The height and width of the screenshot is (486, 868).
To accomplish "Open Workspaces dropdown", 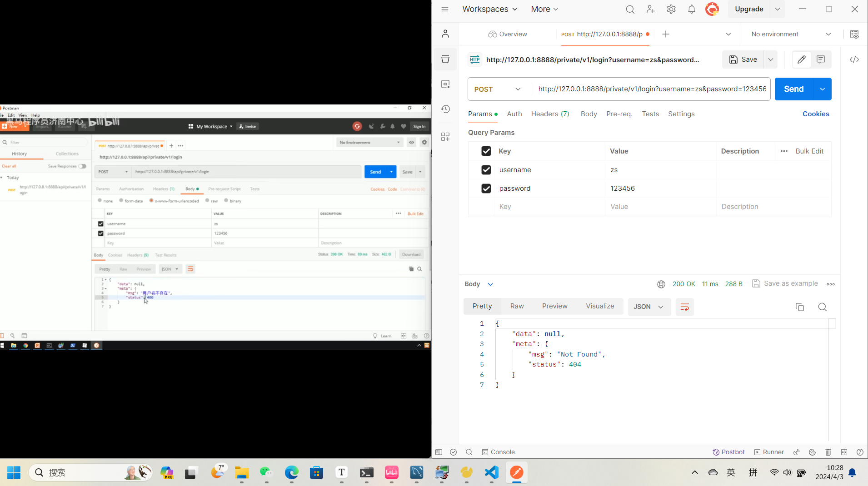I will (490, 9).
